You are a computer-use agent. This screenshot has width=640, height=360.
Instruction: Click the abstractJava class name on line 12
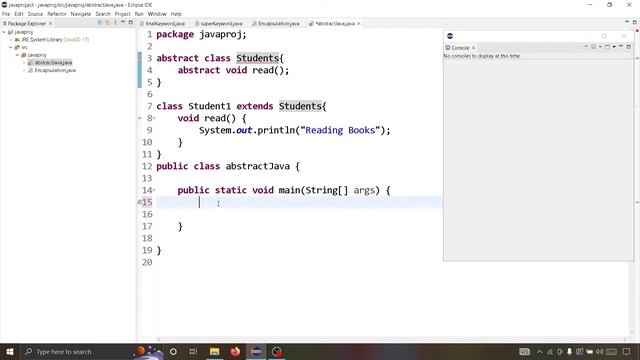coord(258,166)
